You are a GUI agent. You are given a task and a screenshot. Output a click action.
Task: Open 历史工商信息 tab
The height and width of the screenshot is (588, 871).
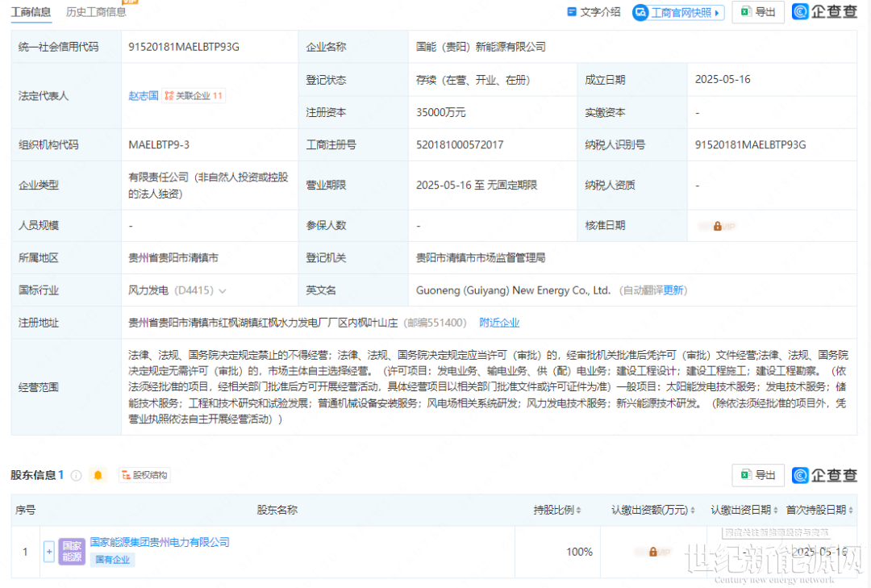[x=96, y=12]
